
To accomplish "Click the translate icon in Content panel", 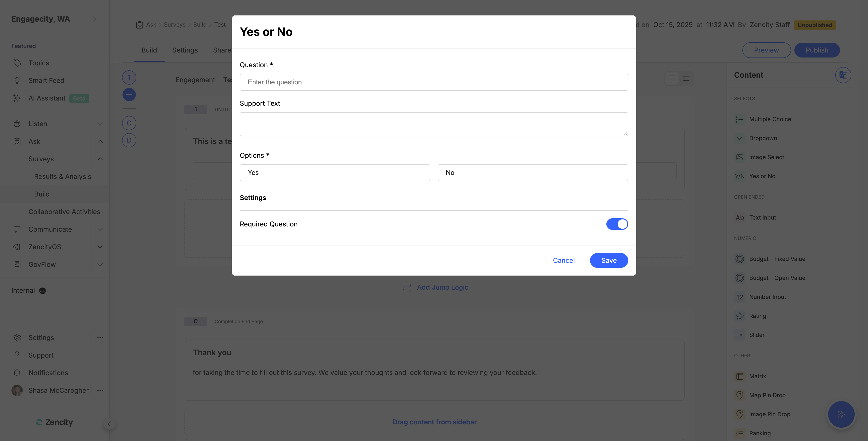I will pos(843,75).
